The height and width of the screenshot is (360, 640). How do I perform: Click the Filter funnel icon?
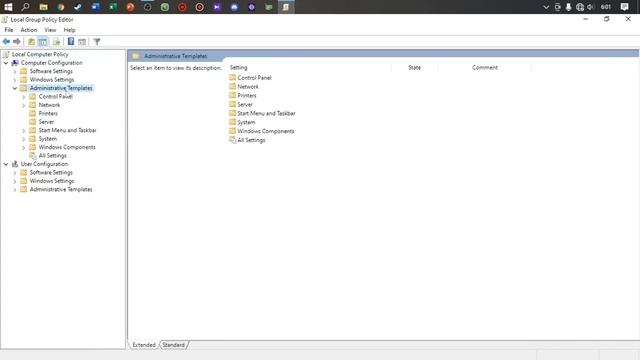(97, 42)
